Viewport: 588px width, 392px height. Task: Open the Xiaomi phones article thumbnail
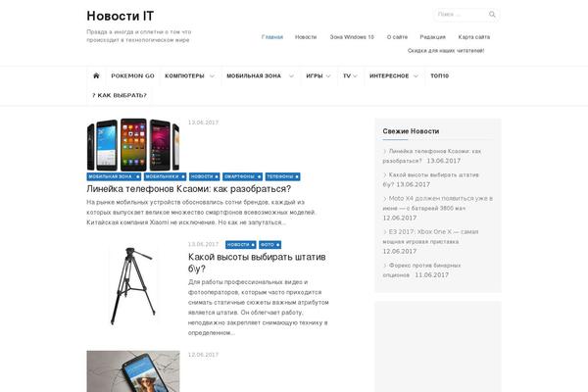tap(133, 145)
